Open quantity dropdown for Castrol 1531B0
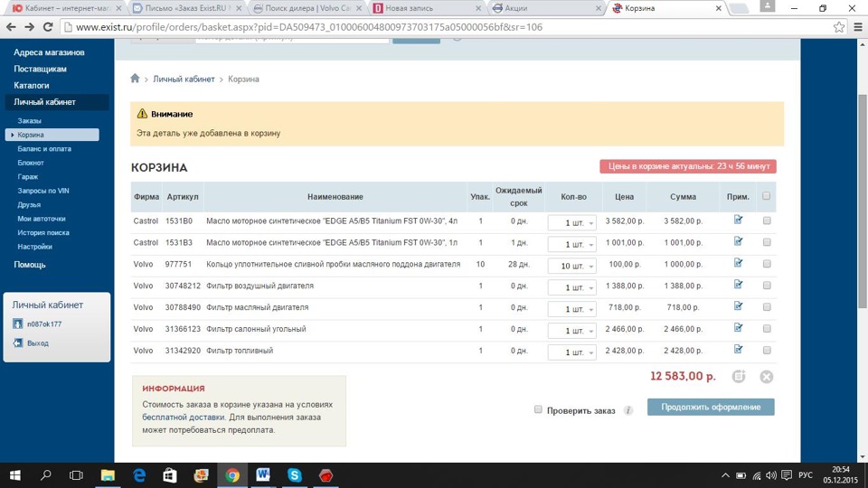The width and height of the screenshot is (868, 488). click(571, 222)
